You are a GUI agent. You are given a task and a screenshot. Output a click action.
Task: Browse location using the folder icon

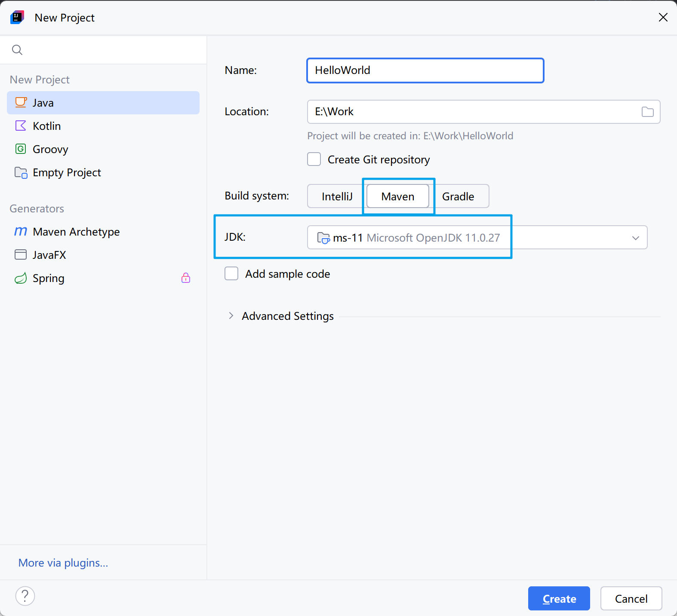coord(647,112)
